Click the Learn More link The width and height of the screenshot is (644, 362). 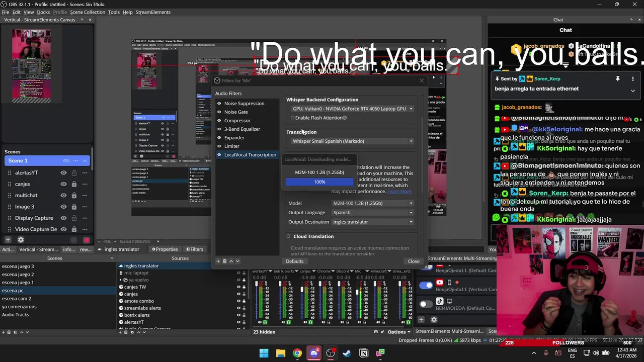click(399, 192)
